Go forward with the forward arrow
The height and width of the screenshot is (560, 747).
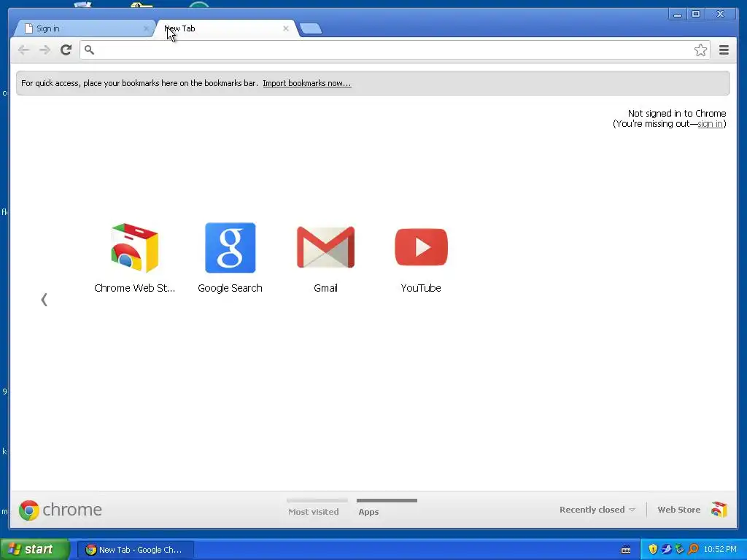44,50
